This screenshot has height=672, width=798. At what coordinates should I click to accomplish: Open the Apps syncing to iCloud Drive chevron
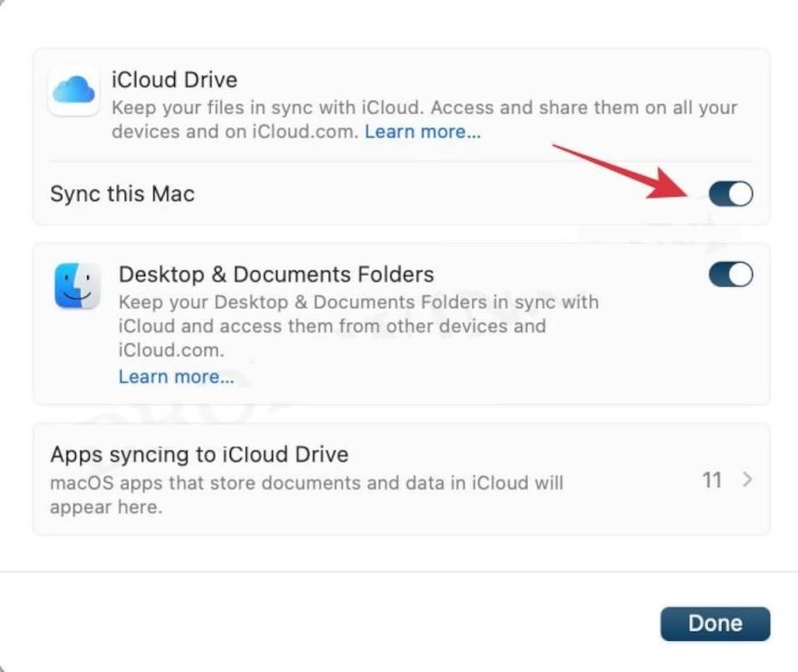747,479
